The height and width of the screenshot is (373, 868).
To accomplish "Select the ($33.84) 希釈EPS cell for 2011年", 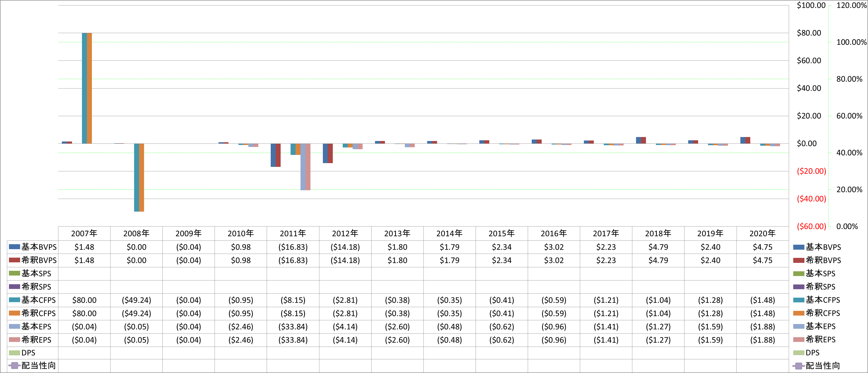I will click(293, 340).
